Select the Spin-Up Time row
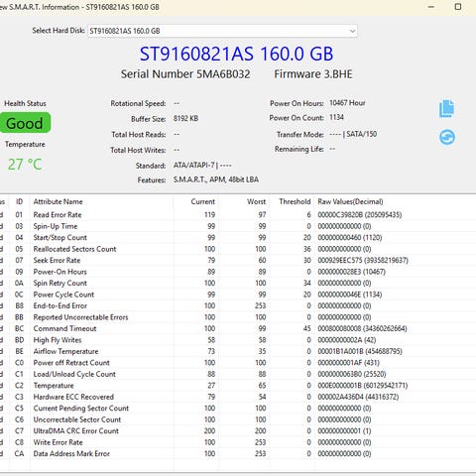 [238, 226]
